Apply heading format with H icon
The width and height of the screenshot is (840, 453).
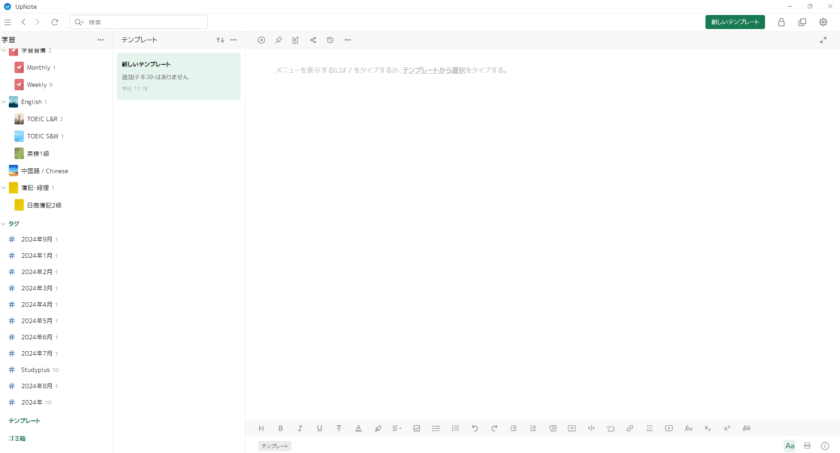pos(261,428)
